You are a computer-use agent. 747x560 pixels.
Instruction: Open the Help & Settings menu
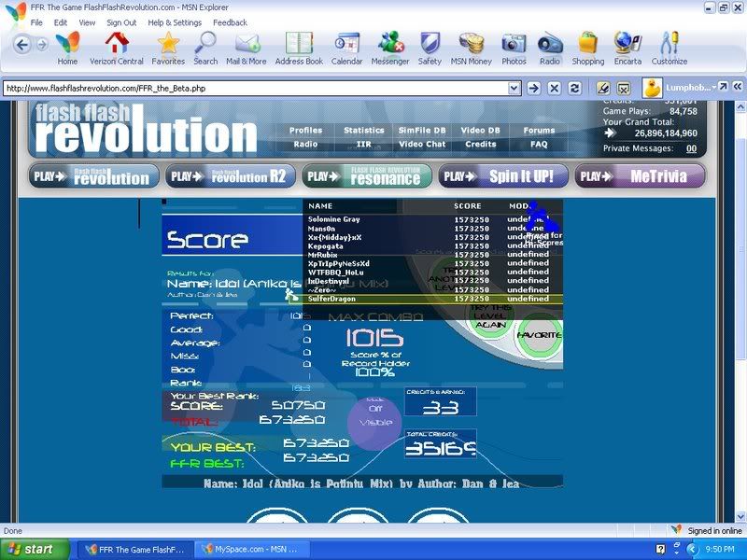pos(175,22)
